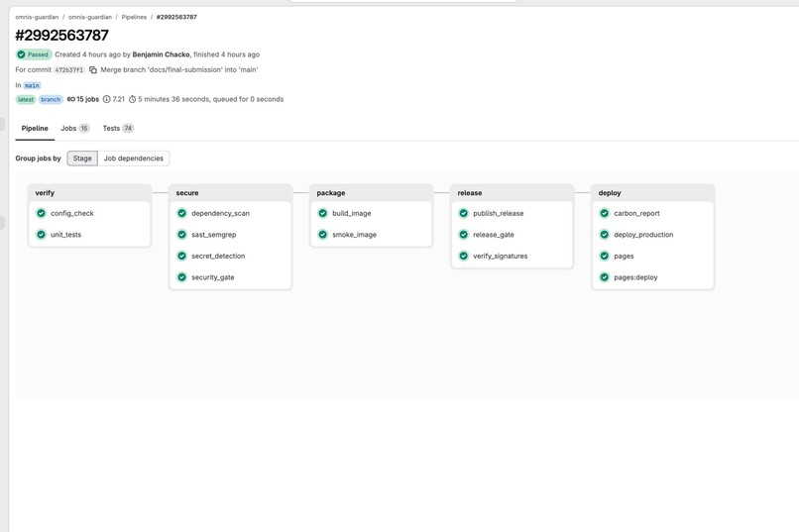The image size is (799, 532).
Task: Click secret_detection passed status icon
Action: click(182, 256)
